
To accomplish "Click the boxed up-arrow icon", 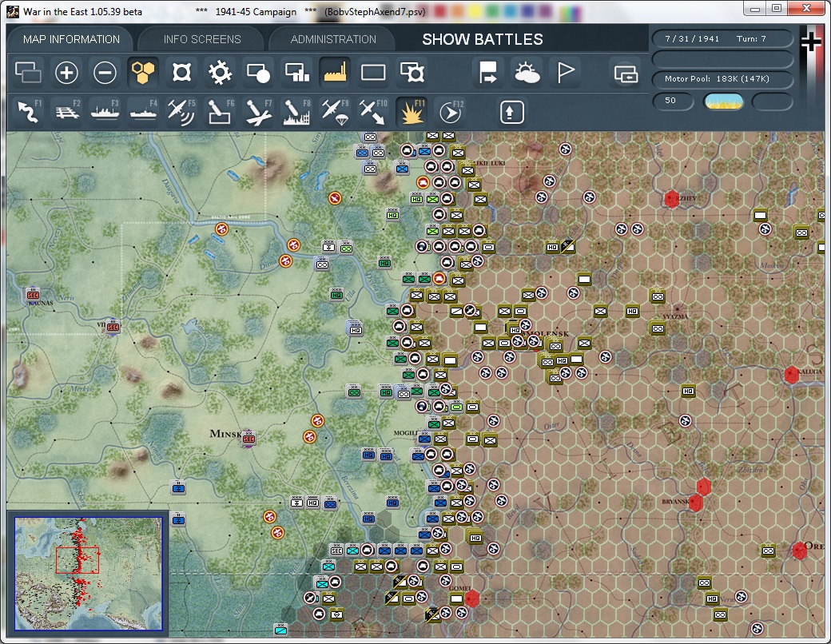I will 511,112.
